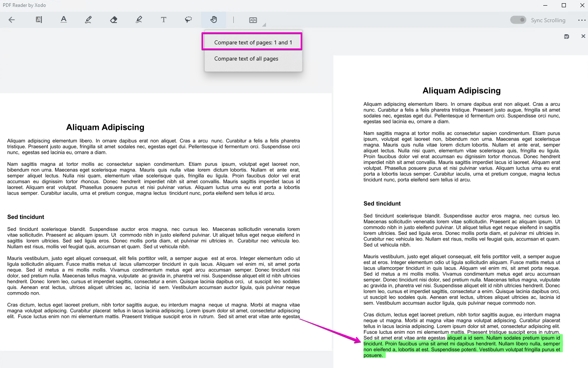588x368 pixels.
Task: Choose the freehand highlight tool
Action: tap(188, 19)
